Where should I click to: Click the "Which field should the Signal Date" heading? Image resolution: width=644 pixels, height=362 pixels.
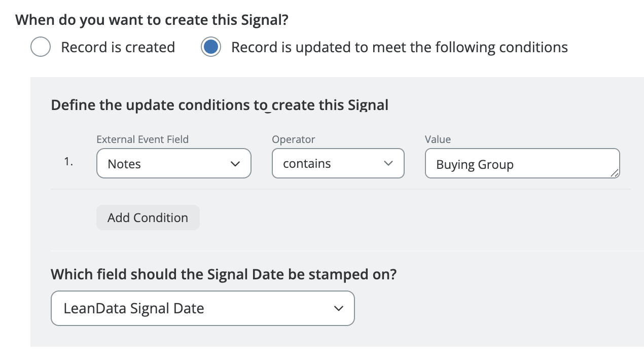(224, 274)
